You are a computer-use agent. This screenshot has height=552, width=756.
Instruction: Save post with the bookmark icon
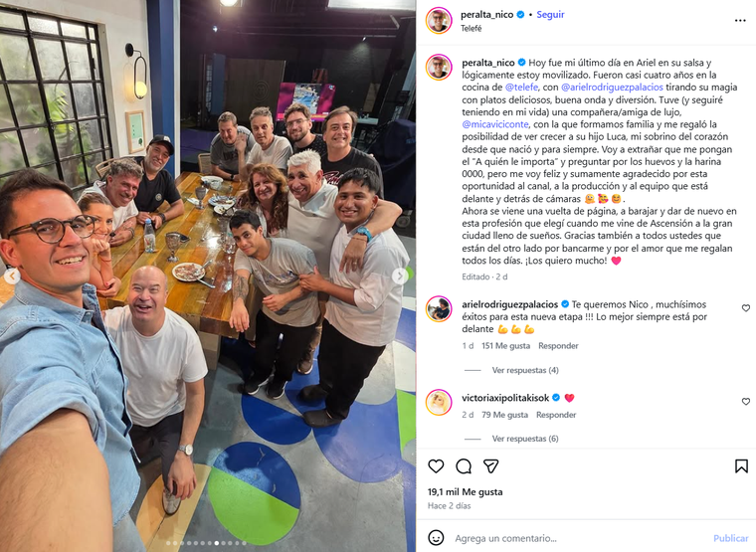741,466
